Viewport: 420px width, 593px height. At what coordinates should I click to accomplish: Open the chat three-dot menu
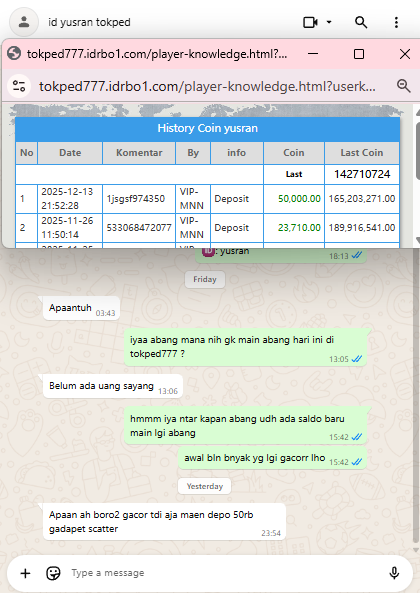click(396, 22)
